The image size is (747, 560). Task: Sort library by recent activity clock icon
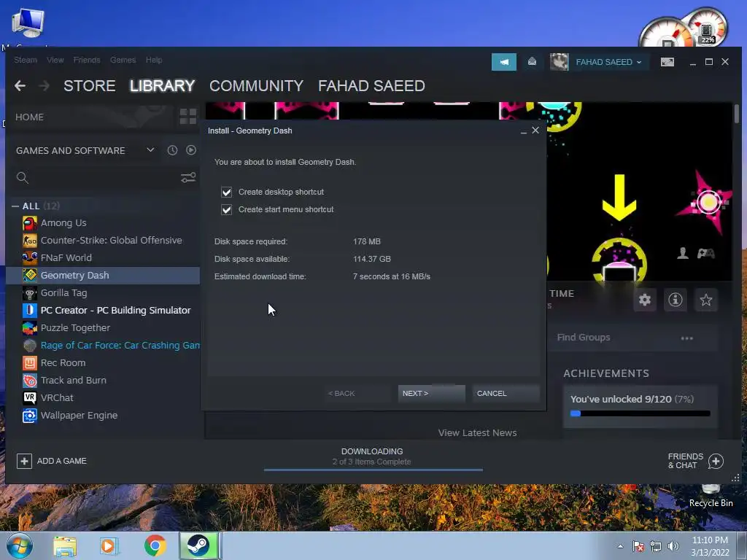(172, 150)
